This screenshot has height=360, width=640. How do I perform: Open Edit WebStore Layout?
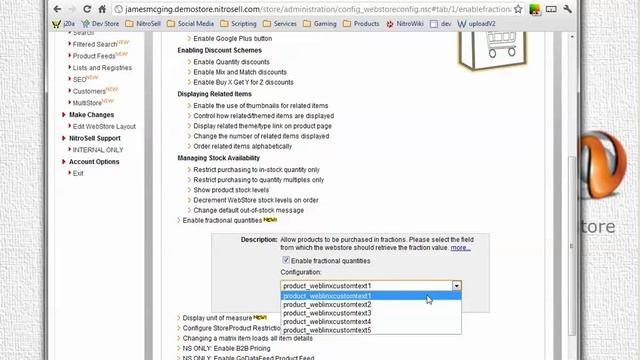[x=104, y=127]
